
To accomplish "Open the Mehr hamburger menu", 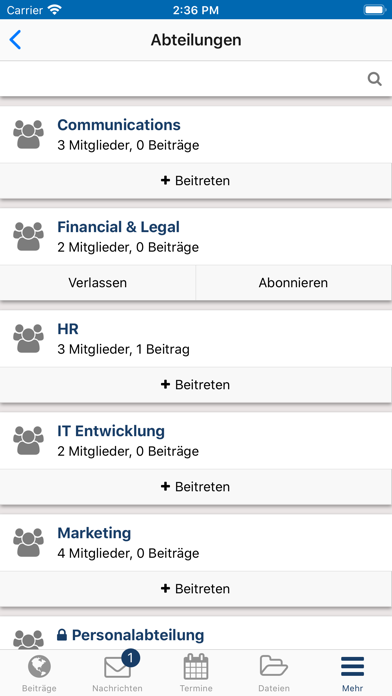I will pos(352,674).
